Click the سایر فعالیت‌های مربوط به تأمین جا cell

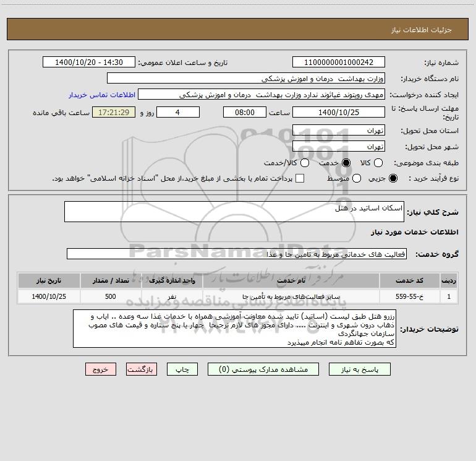tap(291, 296)
